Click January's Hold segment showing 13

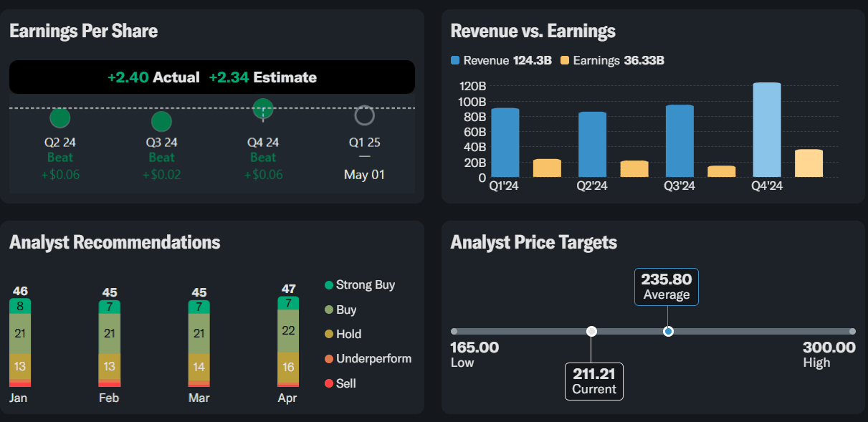coord(20,367)
